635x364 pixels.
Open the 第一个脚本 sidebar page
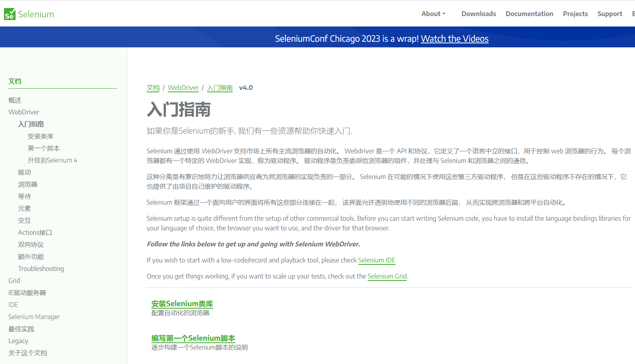point(44,148)
